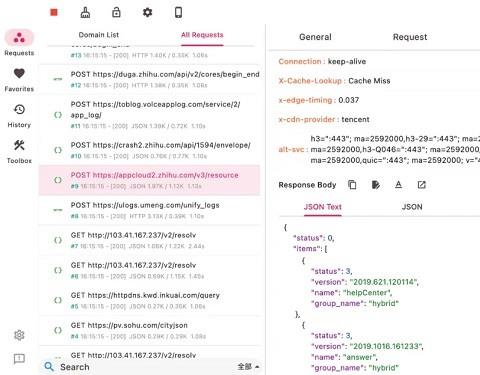The image size is (480, 375).
Task: Select the POST appcloud2.zhihu.com resource request
Action: (x=149, y=180)
